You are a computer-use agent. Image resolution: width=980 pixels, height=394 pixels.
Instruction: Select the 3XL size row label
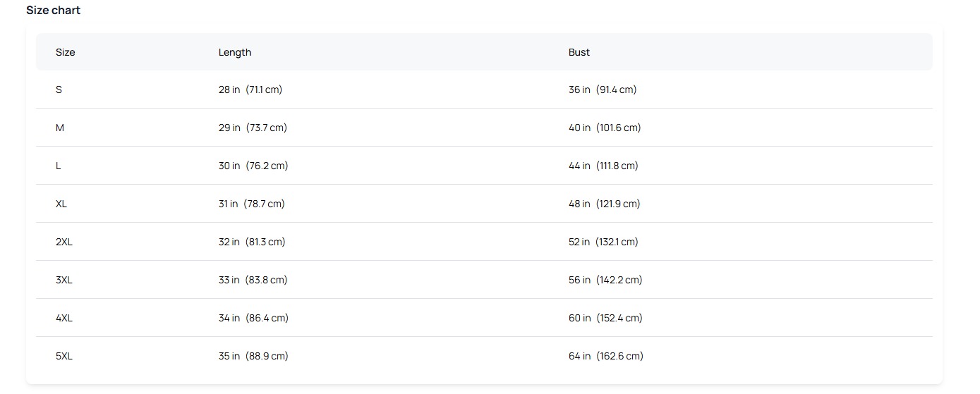pyautogui.click(x=64, y=280)
